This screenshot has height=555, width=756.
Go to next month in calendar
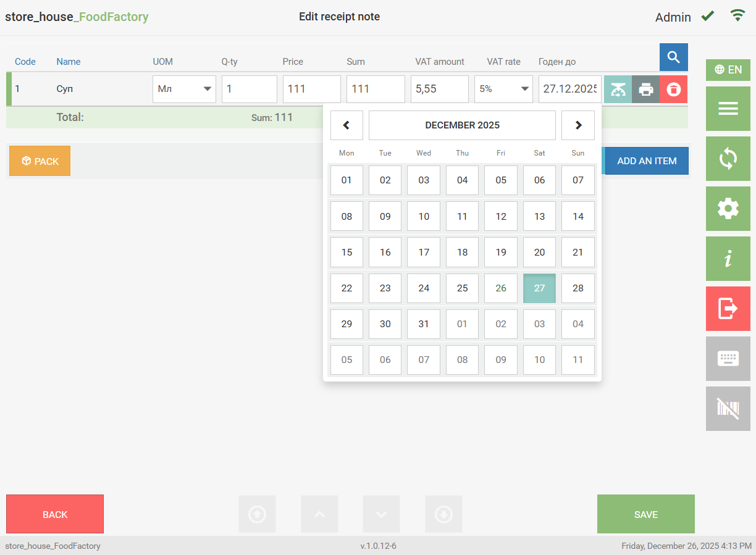click(577, 125)
